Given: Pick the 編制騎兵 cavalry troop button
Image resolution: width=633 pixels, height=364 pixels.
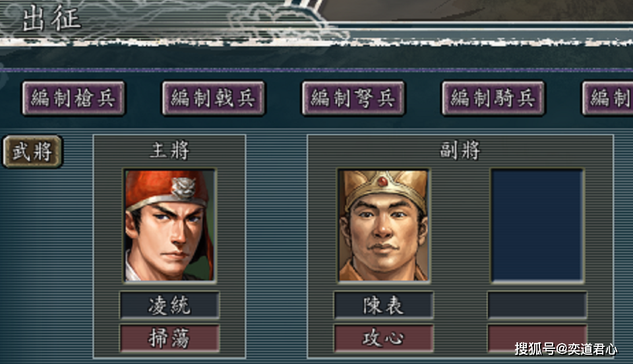Looking at the screenshot, I should tap(493, 98).
